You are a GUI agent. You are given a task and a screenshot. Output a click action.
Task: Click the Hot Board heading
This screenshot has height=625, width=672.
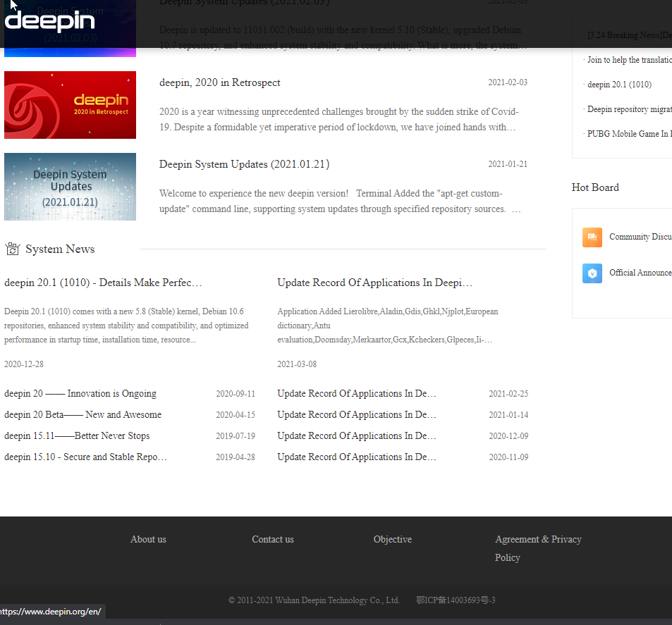pos(595,187)
